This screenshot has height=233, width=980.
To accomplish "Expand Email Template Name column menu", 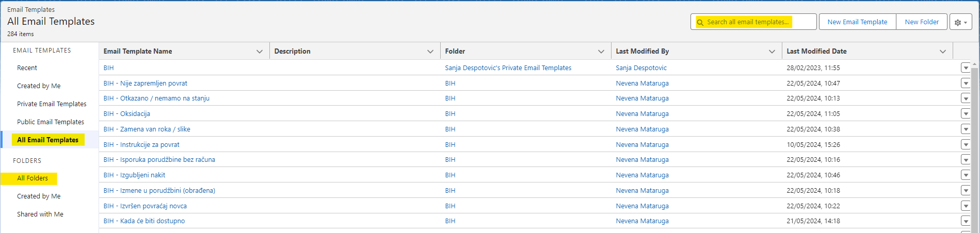I will pyautogui.click(x=260, y=52).
